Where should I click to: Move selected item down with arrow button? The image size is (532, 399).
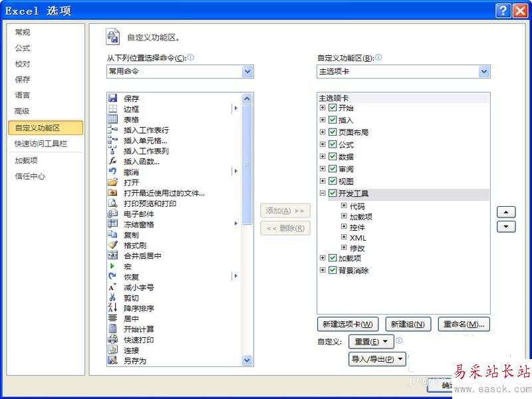pyautogui.click(x=506, y=227)
